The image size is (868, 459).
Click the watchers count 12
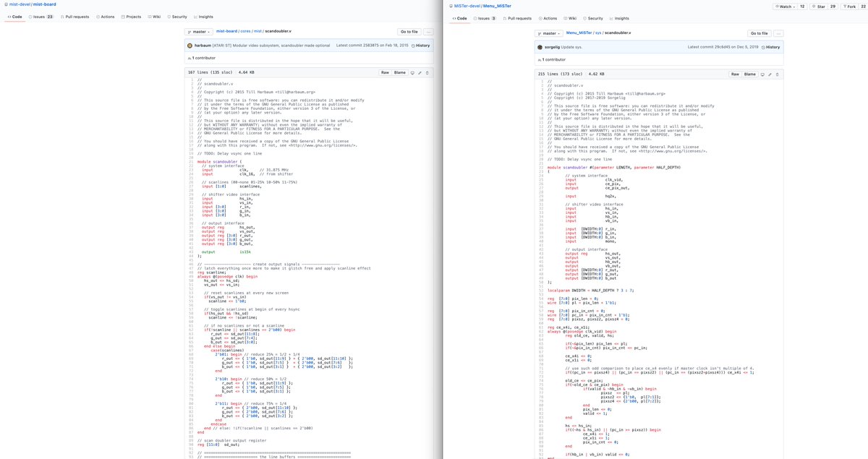click(801, 6)
